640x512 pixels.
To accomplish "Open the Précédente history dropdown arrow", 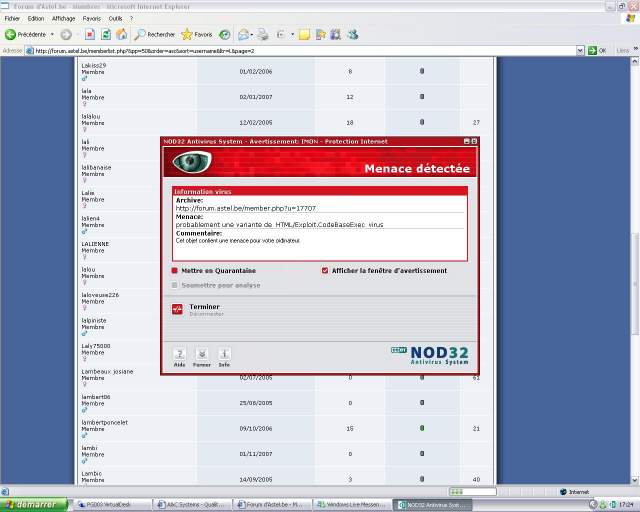I will click(51, 34).
